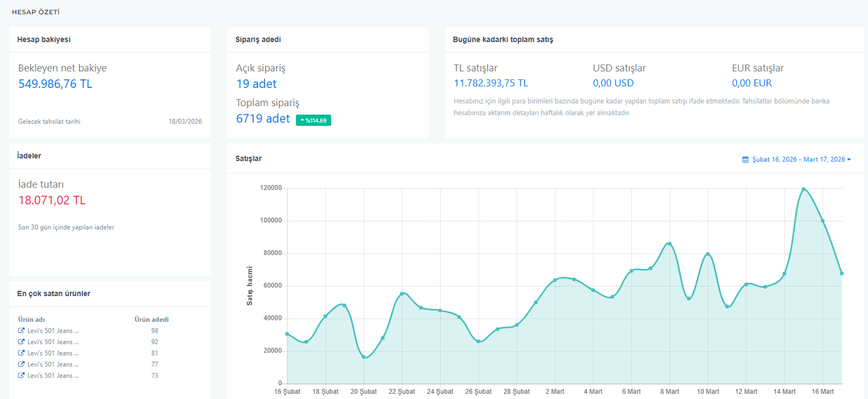Click the 549.986,76 TL pending balance amount
Viewport: 868px width, 399px height.
click(55, 84)
